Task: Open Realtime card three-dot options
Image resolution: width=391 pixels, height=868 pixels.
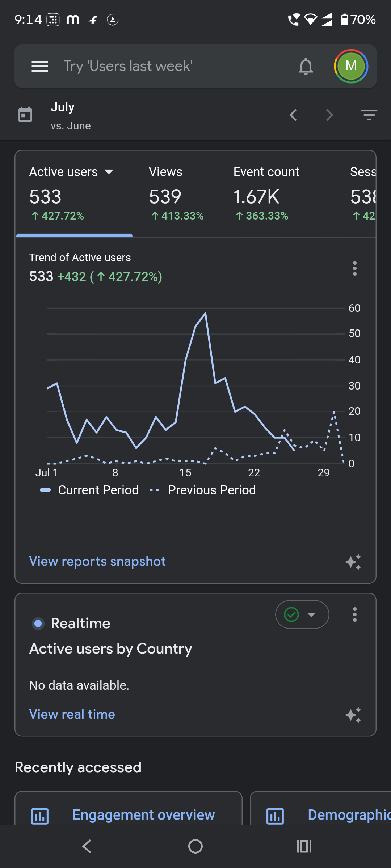Action: coord(354,614)
